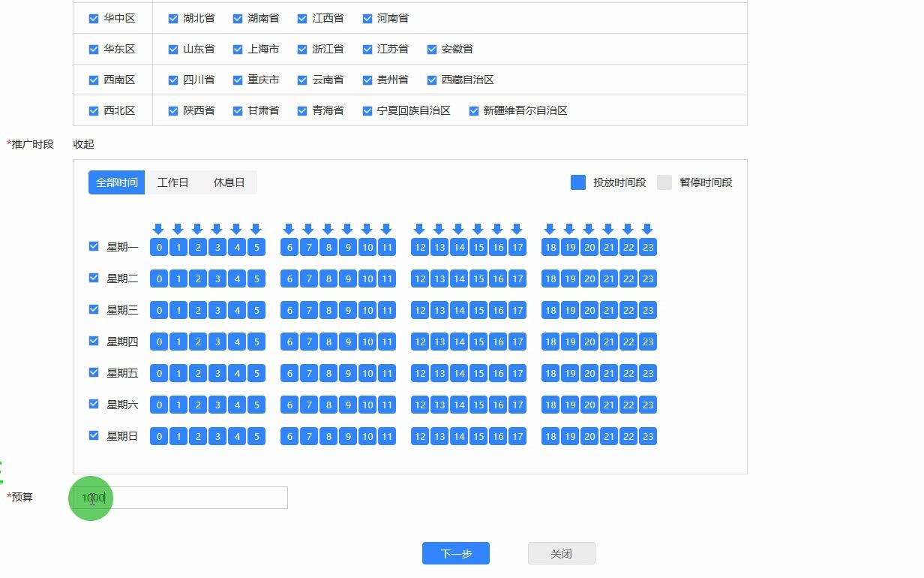Uncheck the 华东区 region checkbox
924x578 pixels.
[x=94, y=50]
